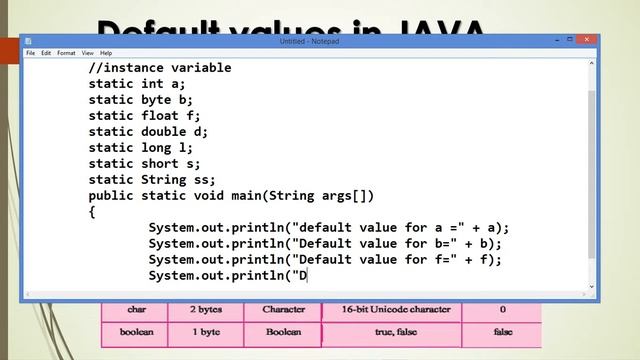This screenshot has width=640, height=360.
Task: Click the println line for a
Action: (329, 227)
